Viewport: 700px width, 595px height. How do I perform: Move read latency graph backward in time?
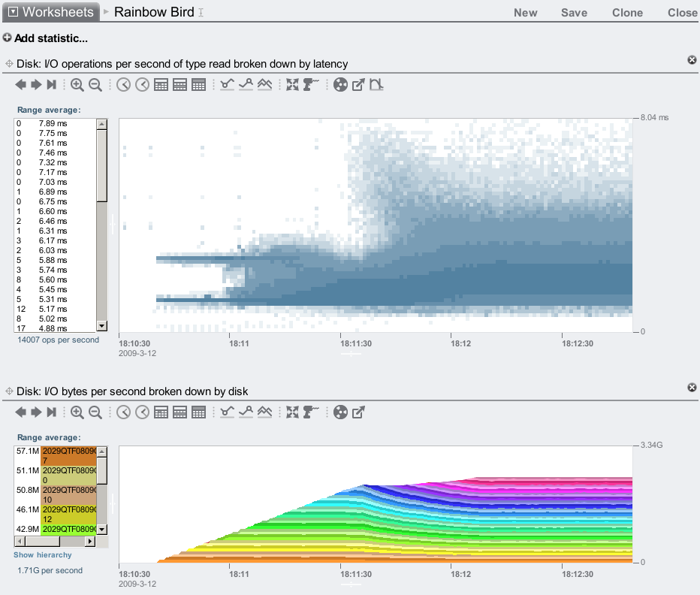click(21, 85)
